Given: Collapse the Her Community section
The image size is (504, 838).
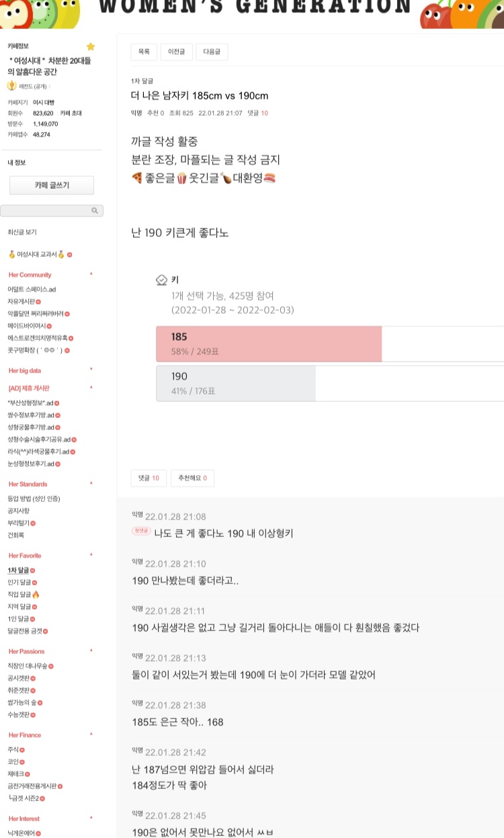Looking at the screenshot, I should pyautogui.click(x=91, y=274).
